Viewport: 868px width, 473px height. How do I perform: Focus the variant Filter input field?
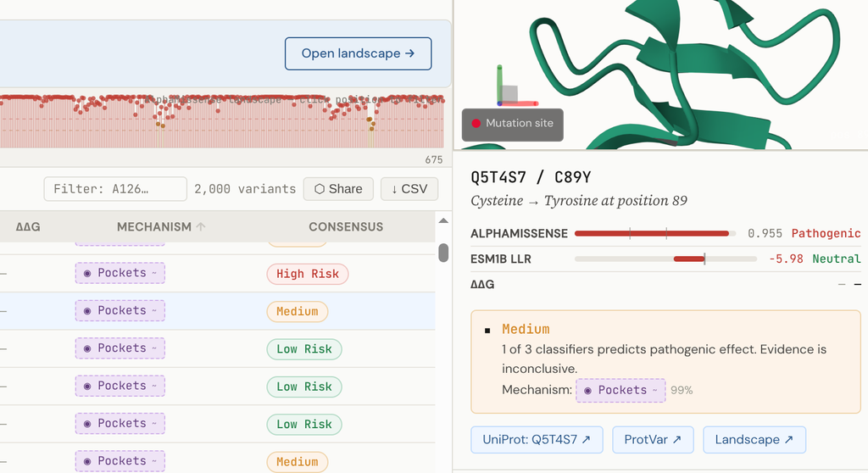coord(115,189)
